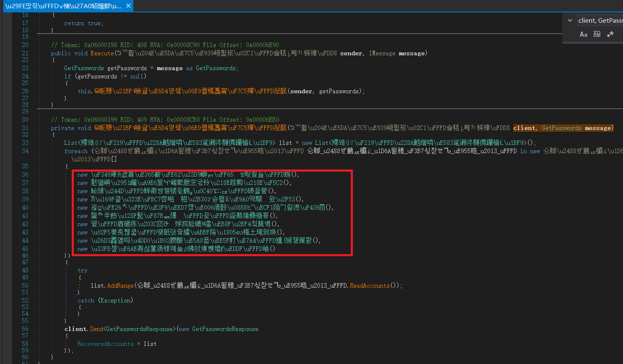The width and height of the screenshot is (623, 364).
Task: Click the 'catch' keyword
Action: [x=86, y=300]
